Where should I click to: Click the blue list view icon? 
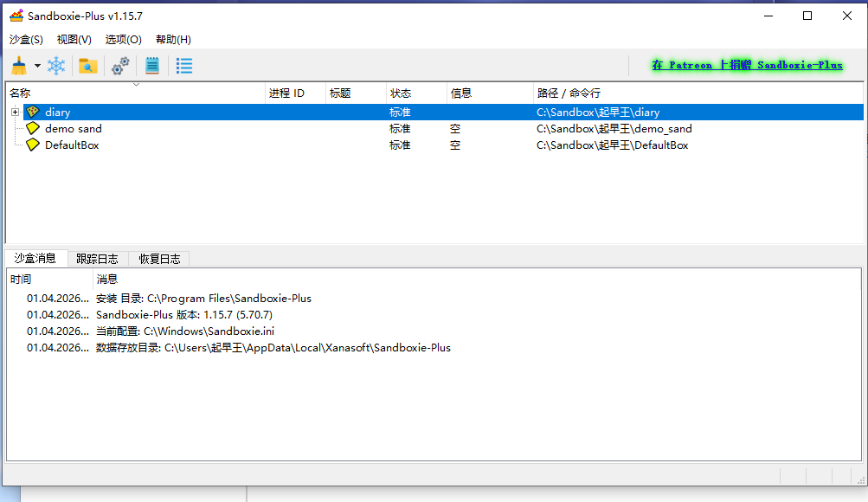[184, 66]
